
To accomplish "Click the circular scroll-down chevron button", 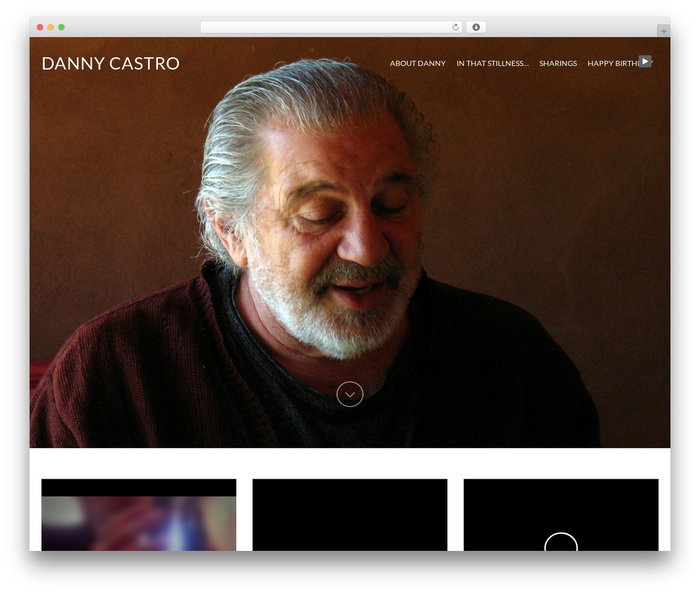I will (350, 394).
